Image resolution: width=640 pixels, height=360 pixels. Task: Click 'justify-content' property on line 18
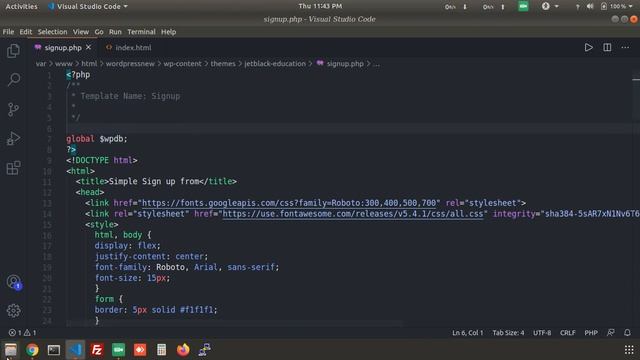point(130,256)
